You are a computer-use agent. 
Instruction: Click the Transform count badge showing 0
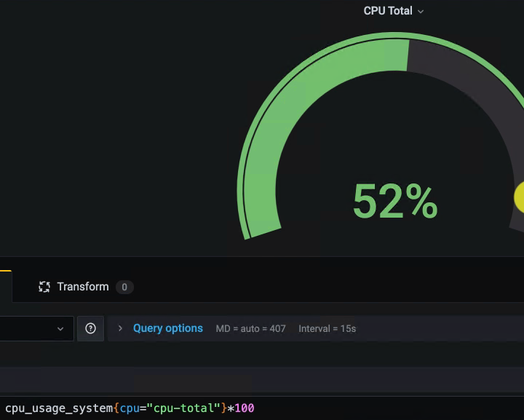[124, 287]
